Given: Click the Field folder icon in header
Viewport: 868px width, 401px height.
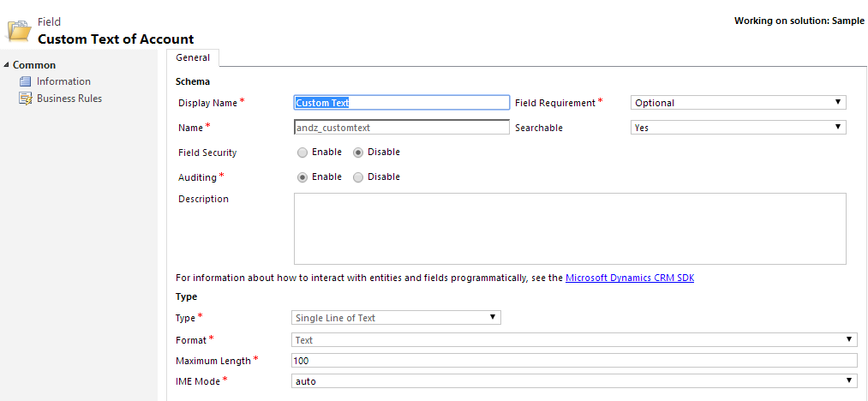Looking at the screenshot, I should [x=19, y=30].
